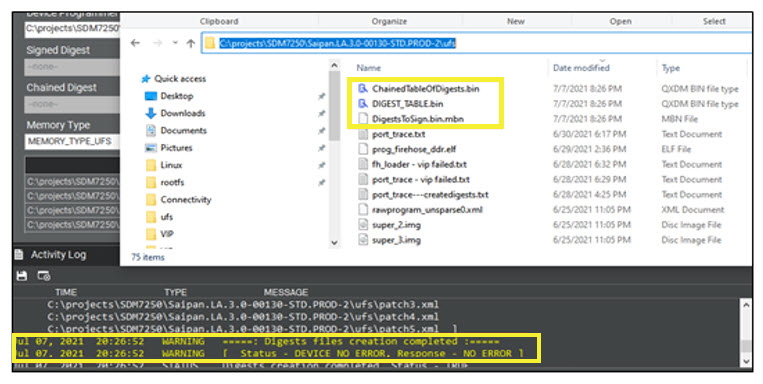
Task: Click activity log scrollbar up arrow
Action: [745, 305]
